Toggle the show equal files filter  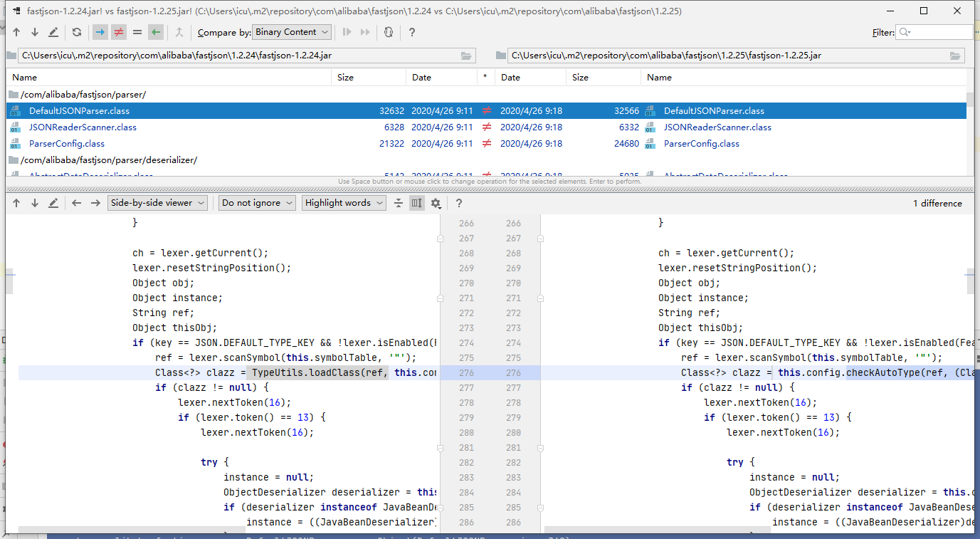pos(137,32)
